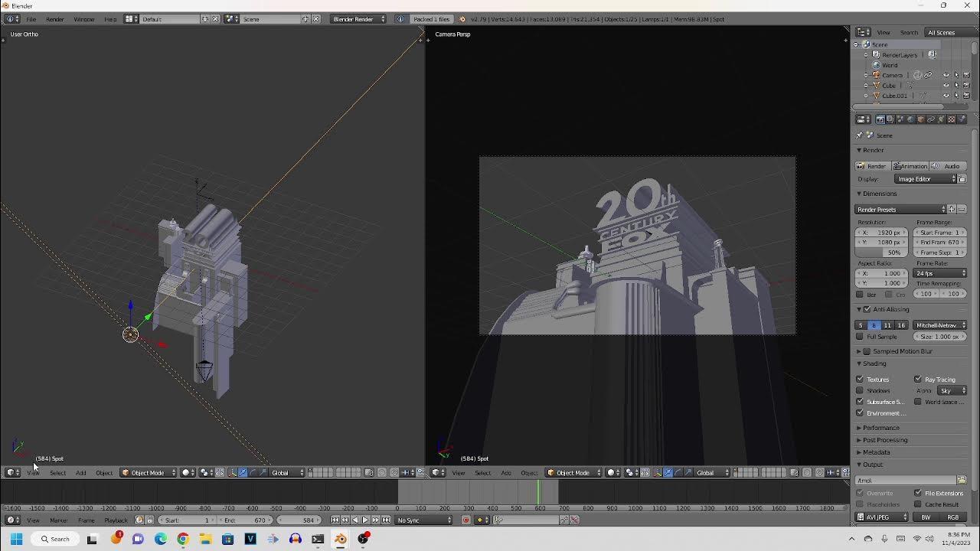
Task: Click the Audio render button
Action: click(948, 166)
